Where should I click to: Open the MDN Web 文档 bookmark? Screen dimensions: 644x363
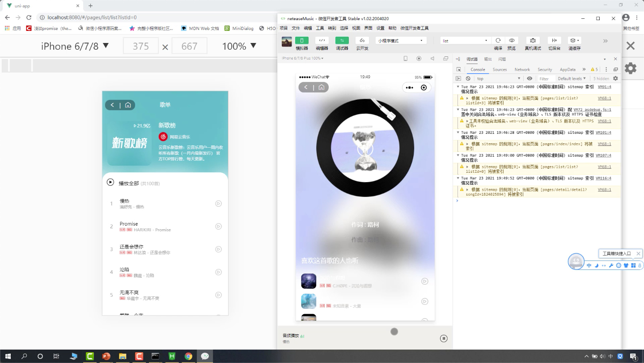tap(199, 28)
